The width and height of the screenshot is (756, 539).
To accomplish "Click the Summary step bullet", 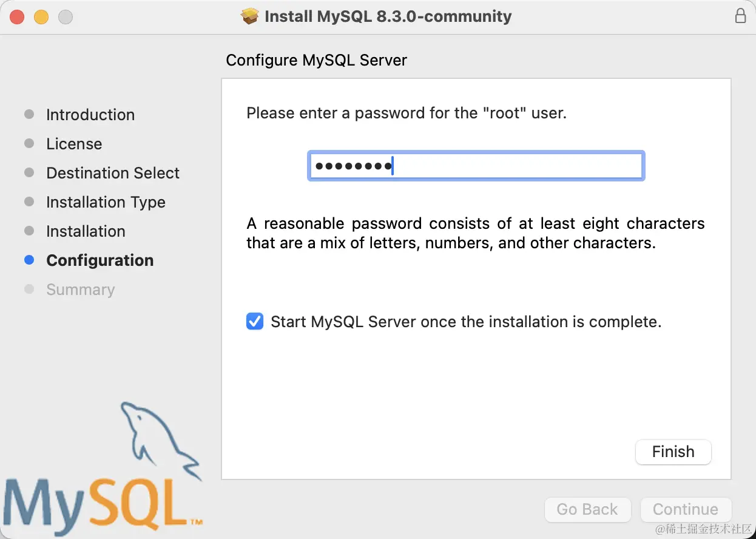I will tap(29, 290).
